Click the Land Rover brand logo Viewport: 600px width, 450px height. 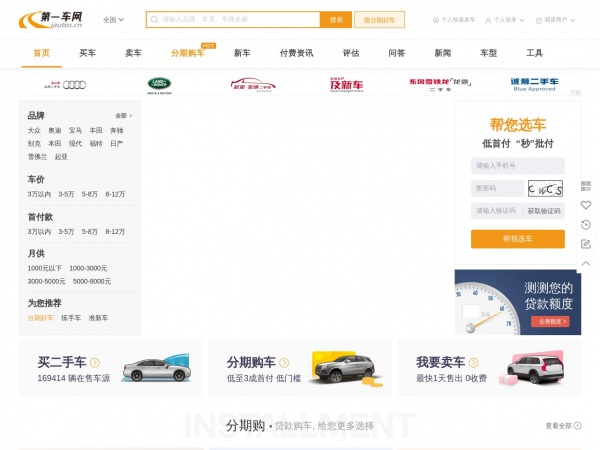point(159,85)
